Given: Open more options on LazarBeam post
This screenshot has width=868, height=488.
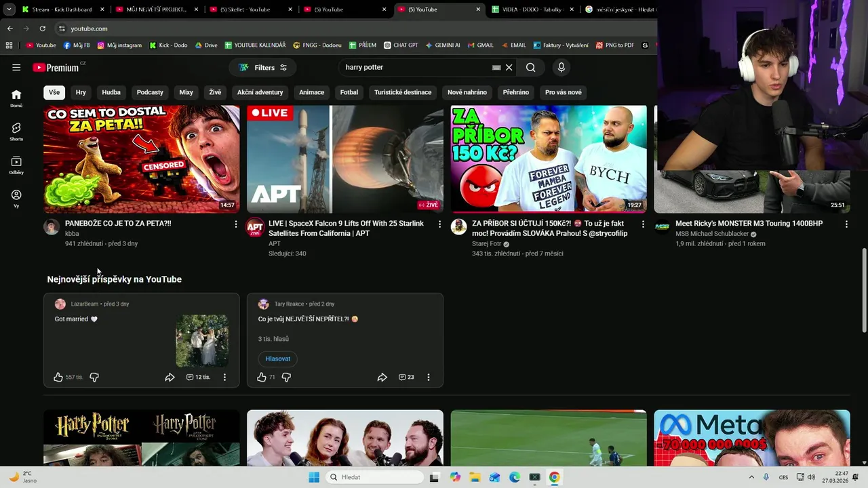Looking at the screenshot, I should (x=224, y=377).
